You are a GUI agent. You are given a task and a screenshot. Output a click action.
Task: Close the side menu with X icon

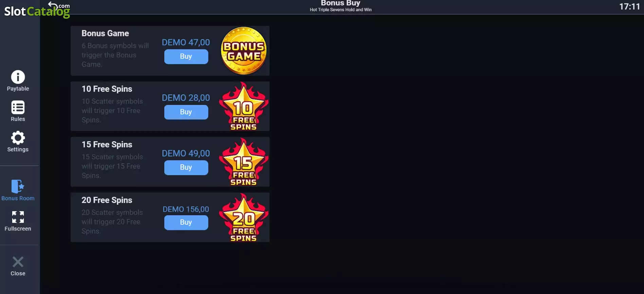click(x=18, y=262)
